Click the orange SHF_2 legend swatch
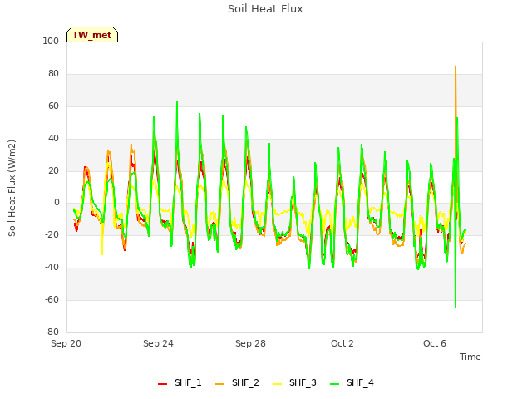The width and height of the screenshot is (532, 399). [x=219, y=384]
